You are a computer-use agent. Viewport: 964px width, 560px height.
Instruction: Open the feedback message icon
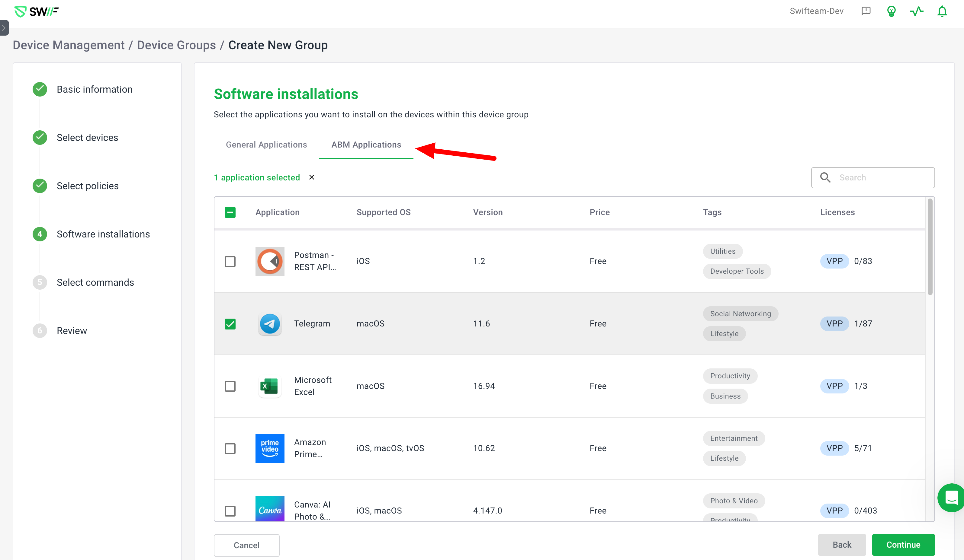click(x=866, y=11)
